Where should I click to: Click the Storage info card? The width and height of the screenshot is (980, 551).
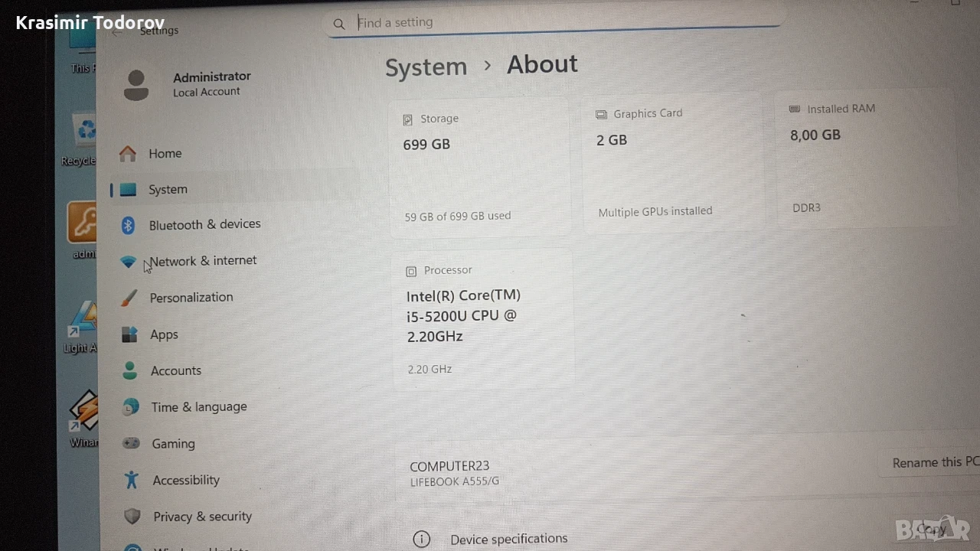[480, 168]
